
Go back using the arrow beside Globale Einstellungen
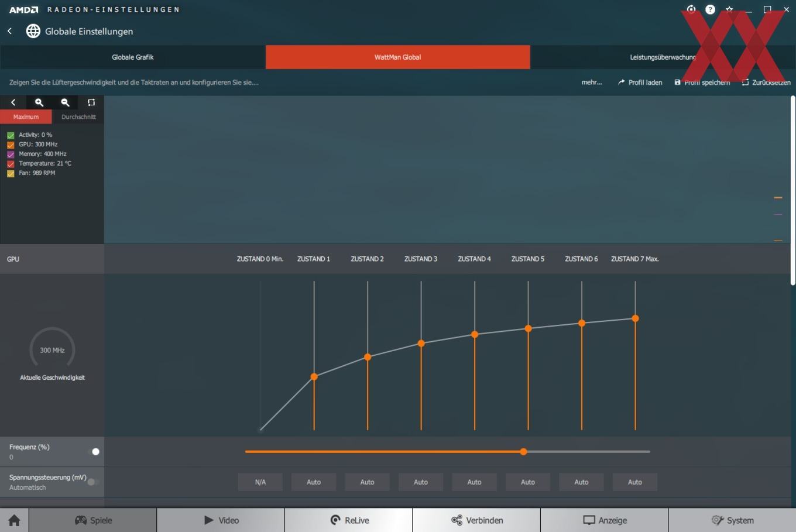click(x=10, y=31)
